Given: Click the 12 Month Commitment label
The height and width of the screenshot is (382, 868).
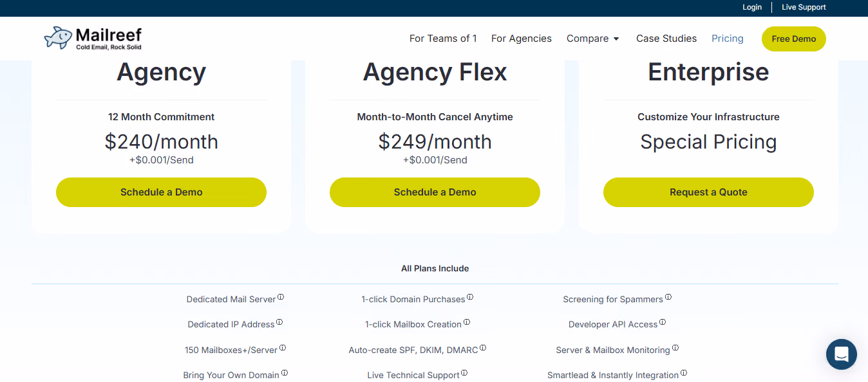Looking at the screenshot, I should pyautogui.click(x=161, y=117).
